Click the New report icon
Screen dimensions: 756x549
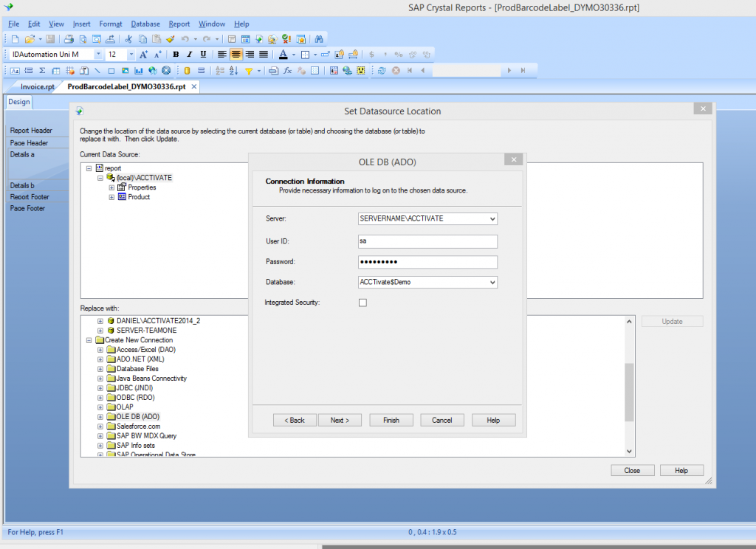(x=15, y=39)
